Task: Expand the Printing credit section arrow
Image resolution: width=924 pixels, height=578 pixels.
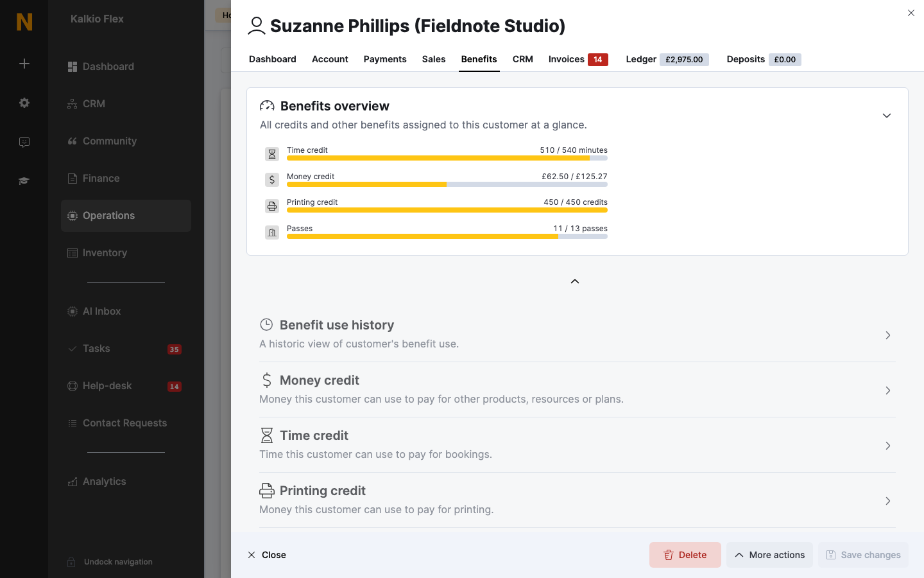Action: [888, 501]
